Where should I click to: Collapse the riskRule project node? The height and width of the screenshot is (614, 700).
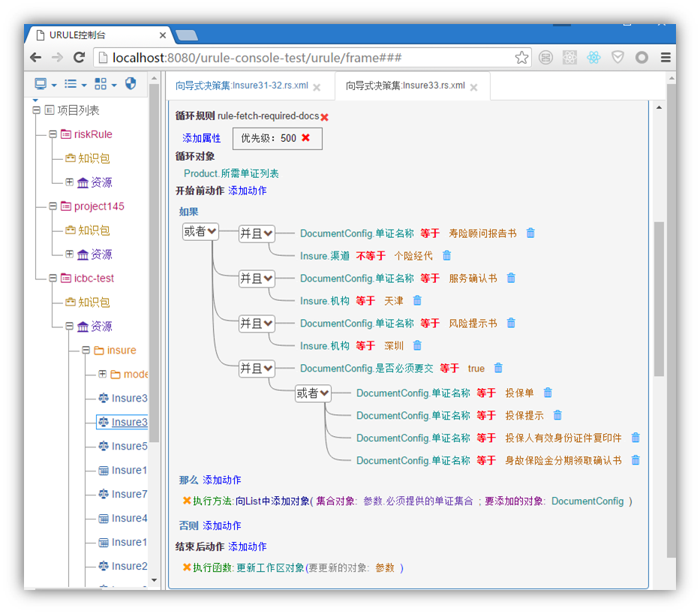53,134
